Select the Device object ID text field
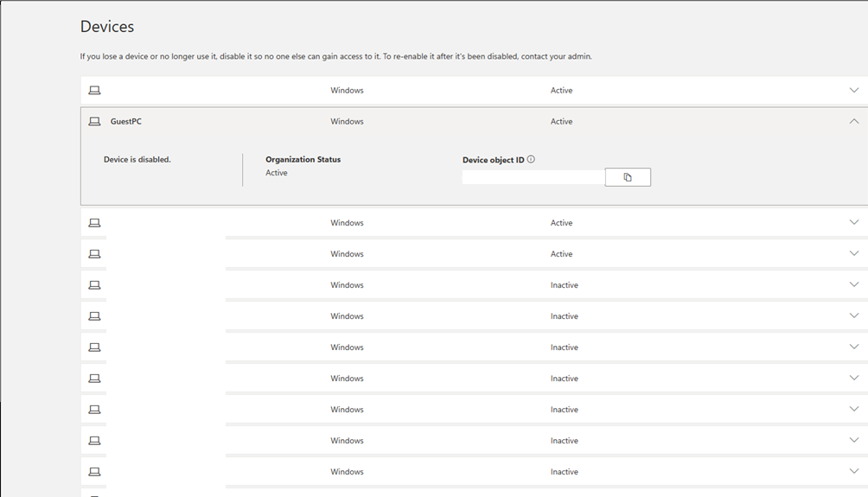868x497 pixels. 533,177
